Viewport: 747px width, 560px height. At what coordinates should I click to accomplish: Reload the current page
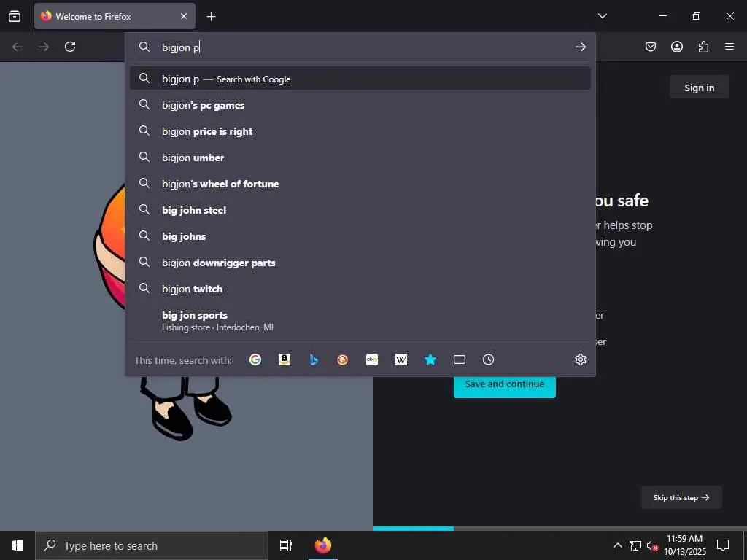click(70, 47)
